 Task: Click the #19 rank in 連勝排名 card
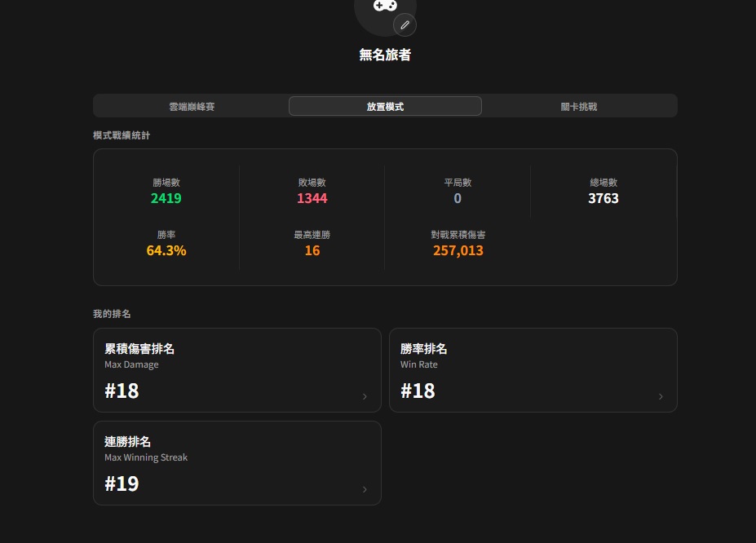[122, 483]
